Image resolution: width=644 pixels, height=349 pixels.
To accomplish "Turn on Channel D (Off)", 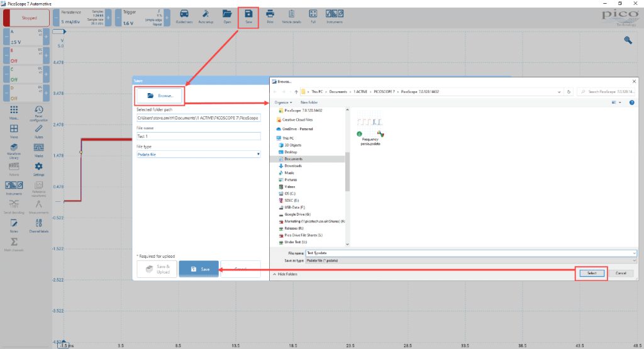I will coord(26,93).
